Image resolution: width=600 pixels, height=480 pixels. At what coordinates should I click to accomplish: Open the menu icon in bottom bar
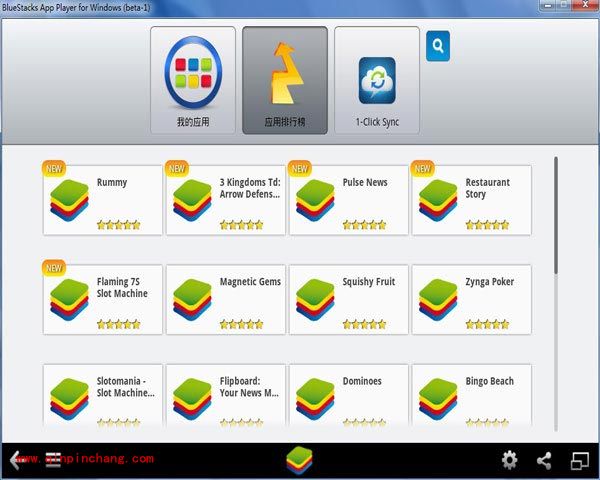pyautogui.click(x=53, y=460)
